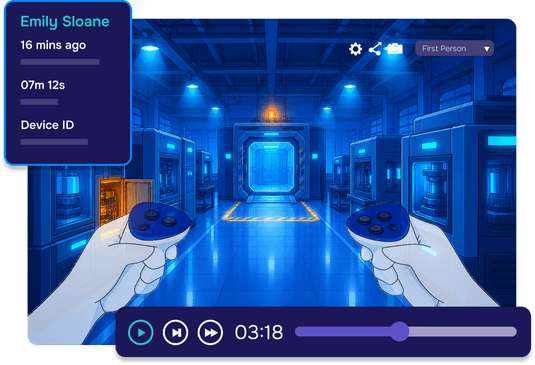The height and width of the screenshot is (365, 535).
Task: Click the 03:18 timestamp
Action: (259, 332)
